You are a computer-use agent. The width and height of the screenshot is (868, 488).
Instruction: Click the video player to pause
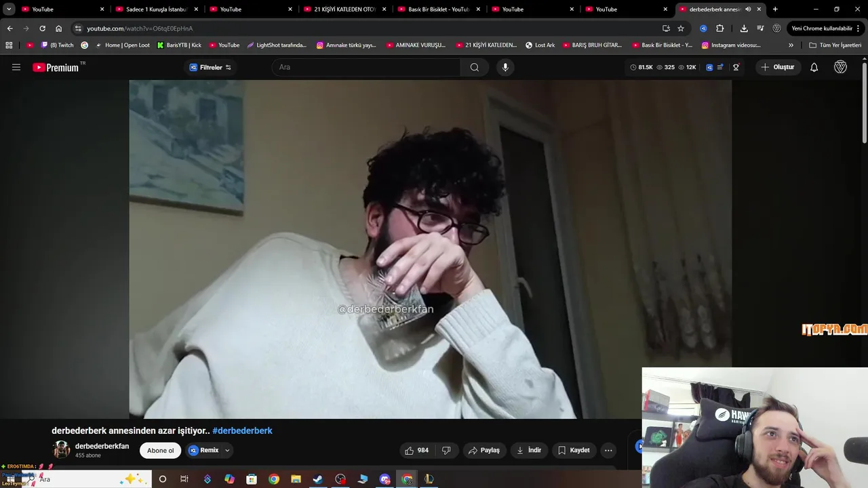[430, 249]
